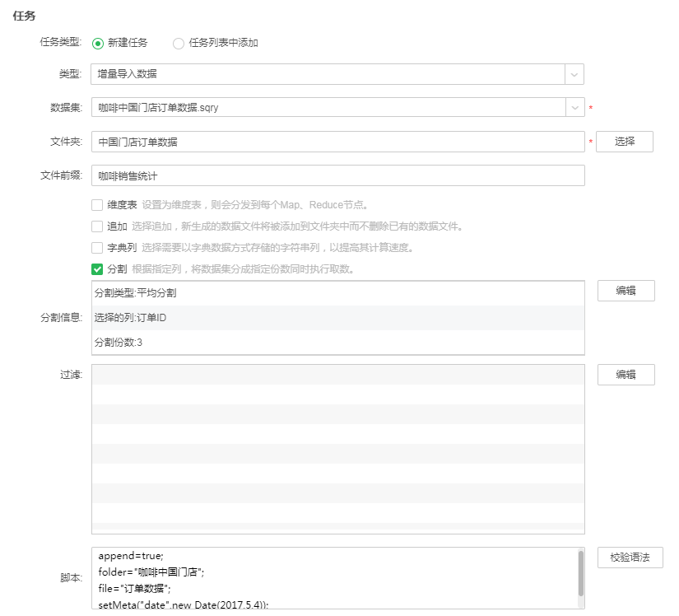This screenshot has height=616, width=679.
Task: Select the 选择的列:订单ID row
Action: pyautogui.click(x=337, y=318)
